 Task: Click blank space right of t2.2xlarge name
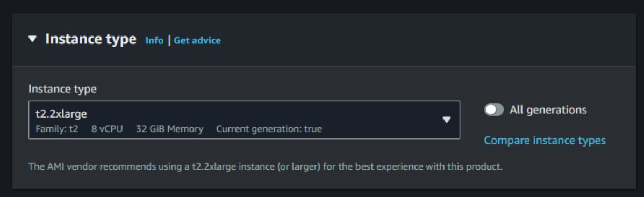pos(263,114)
